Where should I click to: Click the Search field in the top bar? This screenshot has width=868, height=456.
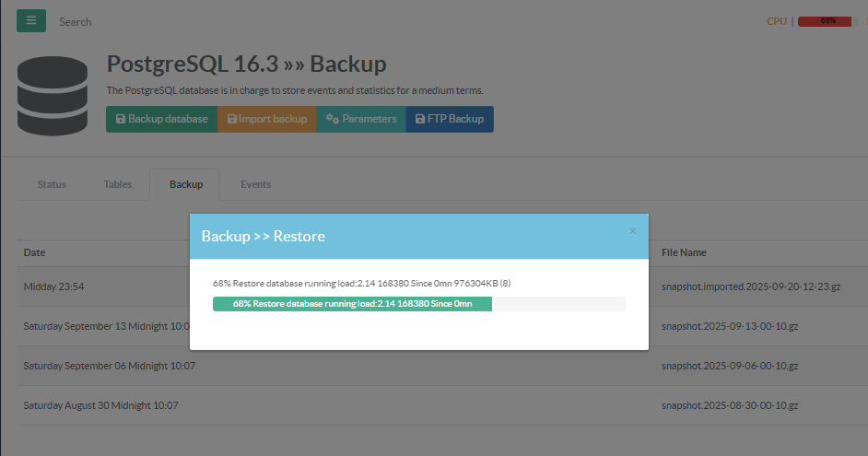click(x=76, y=21)
